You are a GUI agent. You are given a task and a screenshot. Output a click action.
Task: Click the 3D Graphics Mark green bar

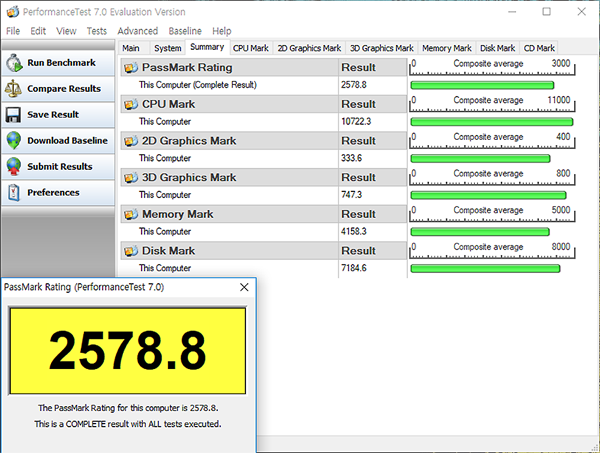pyautogui.click(x=488, y=195)
